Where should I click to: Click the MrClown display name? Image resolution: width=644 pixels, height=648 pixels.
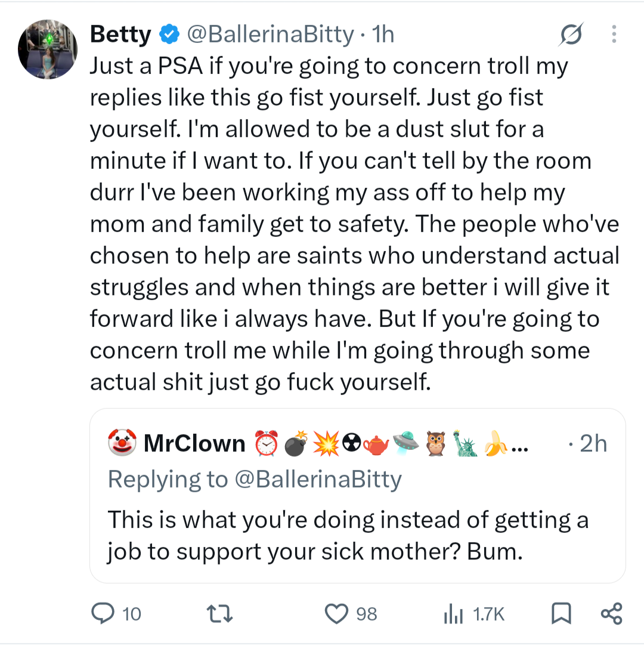(194, 443)
